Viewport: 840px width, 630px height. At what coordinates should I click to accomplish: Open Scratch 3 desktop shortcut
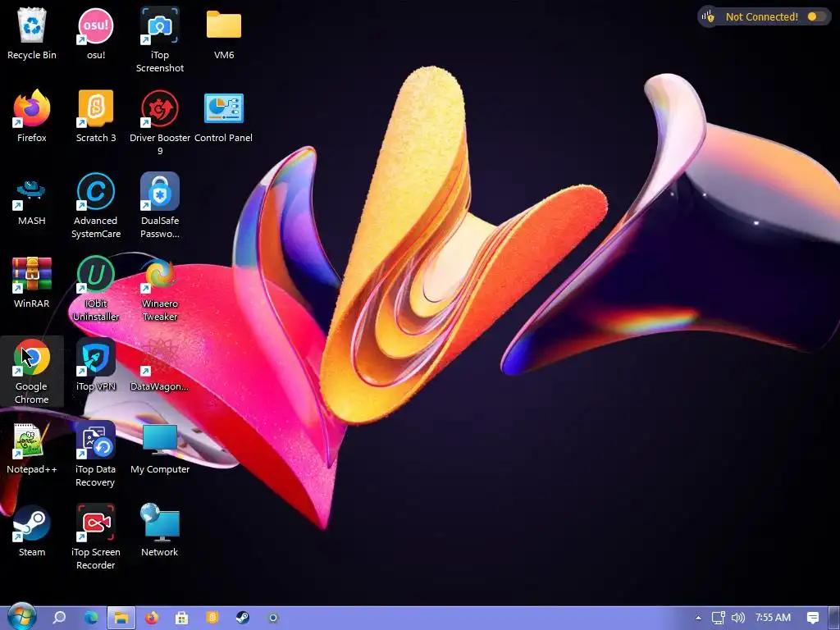pyautogui.click(x=96, y=116)
